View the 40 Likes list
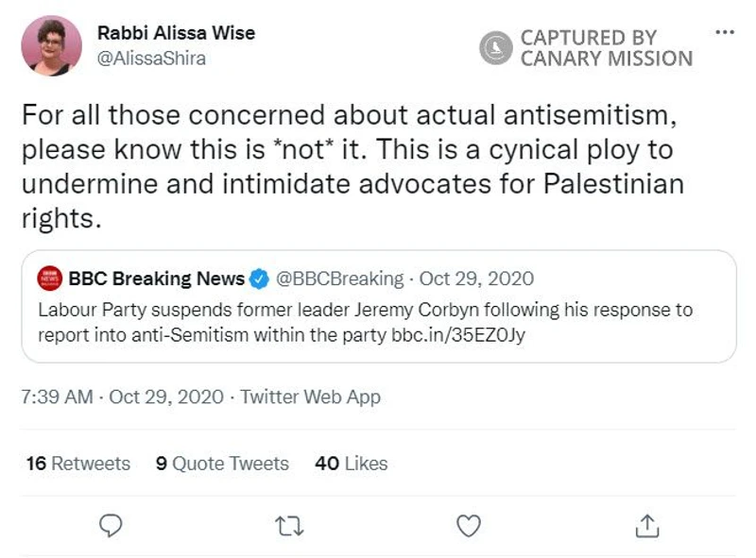756x558 pixels. pyautogui.click(x=352, y=463)
